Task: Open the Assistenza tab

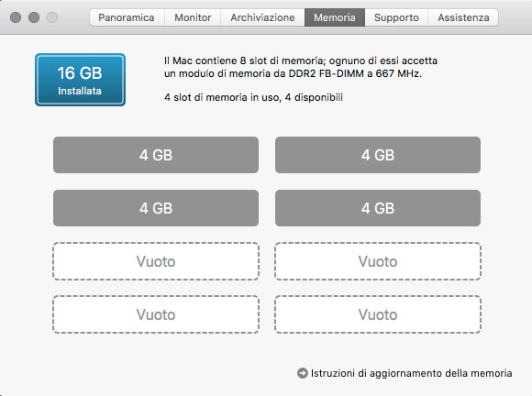Action: pos(463,17)
